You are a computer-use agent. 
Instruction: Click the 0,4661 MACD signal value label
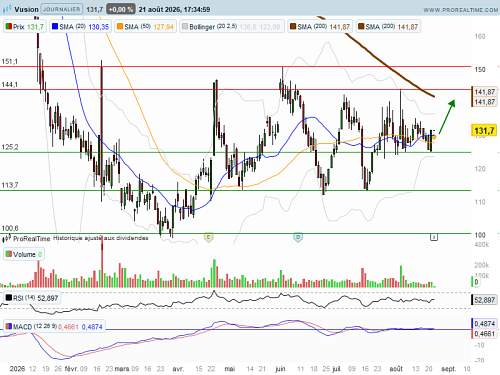(484, 334)
